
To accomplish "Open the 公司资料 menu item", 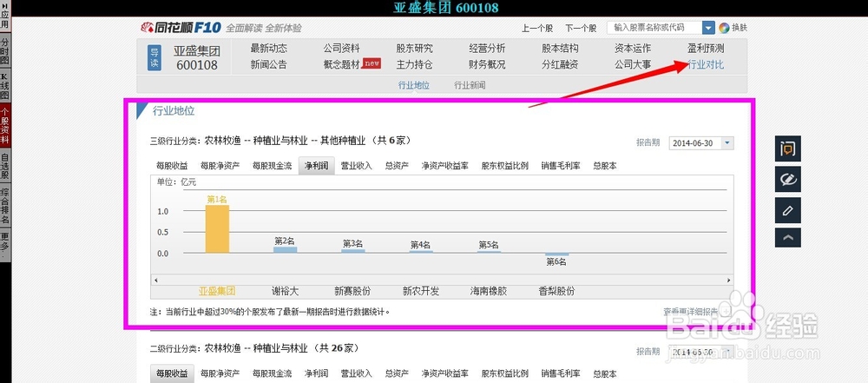I will click(x=341, y=49).
